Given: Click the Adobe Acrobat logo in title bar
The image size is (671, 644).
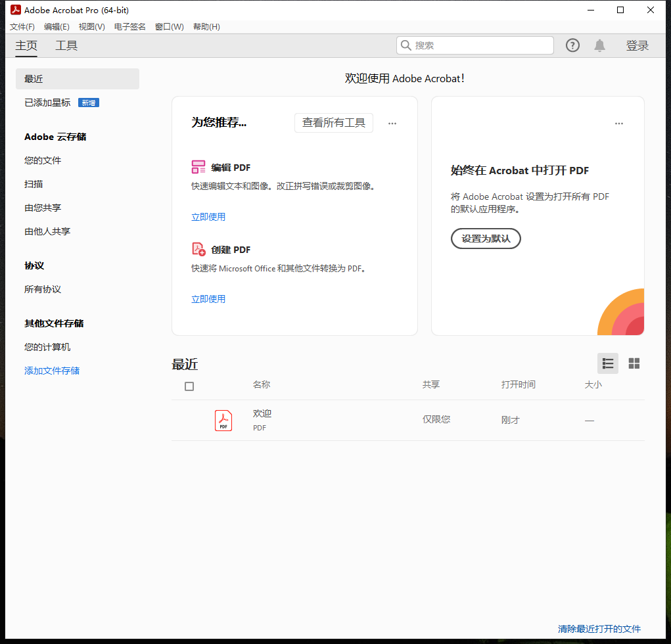Looking at the screenshot, I should click(15, 9).
